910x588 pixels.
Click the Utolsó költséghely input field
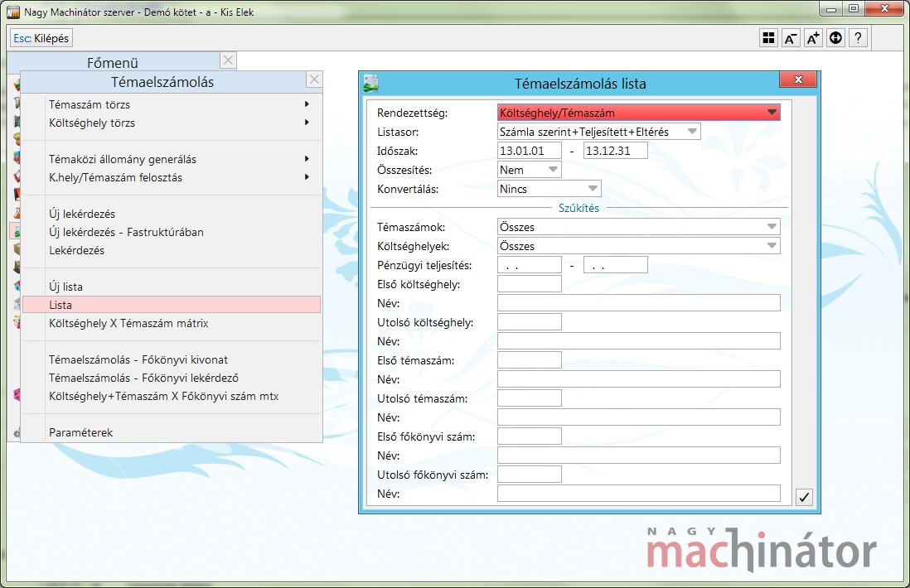530,322
